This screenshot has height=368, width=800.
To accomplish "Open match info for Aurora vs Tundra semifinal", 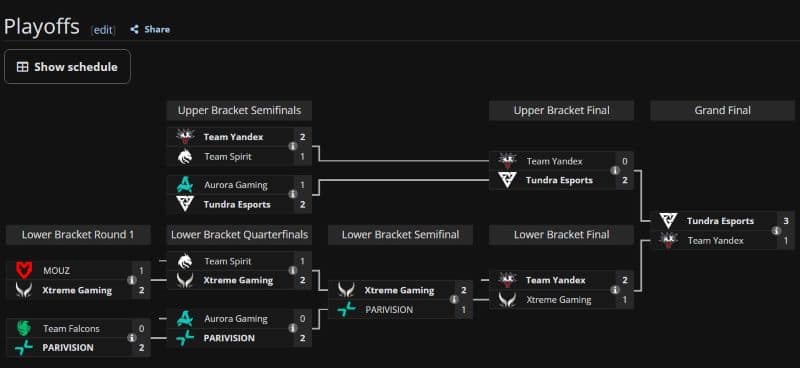I will pyautogui.click(x=292, y=194).
